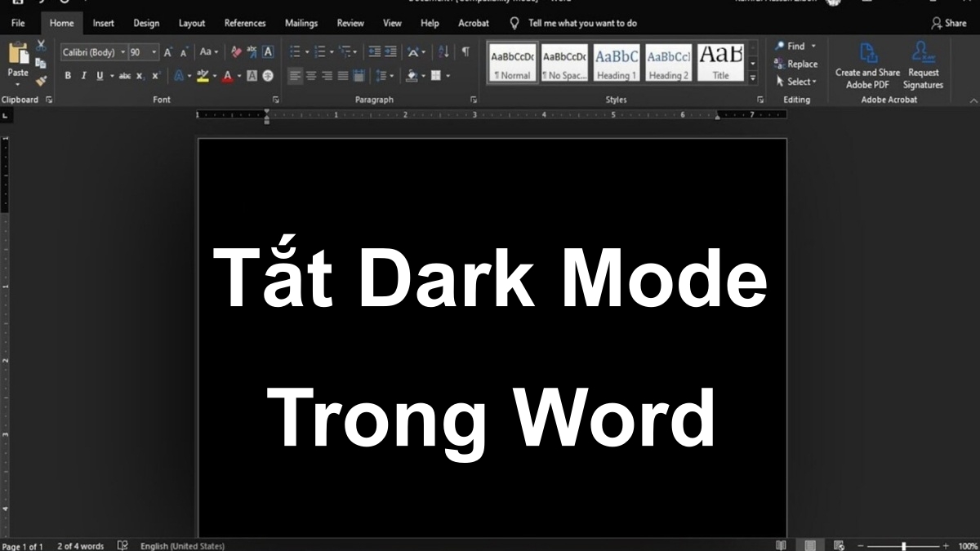Toggle Italic formatting

point(83,76)
